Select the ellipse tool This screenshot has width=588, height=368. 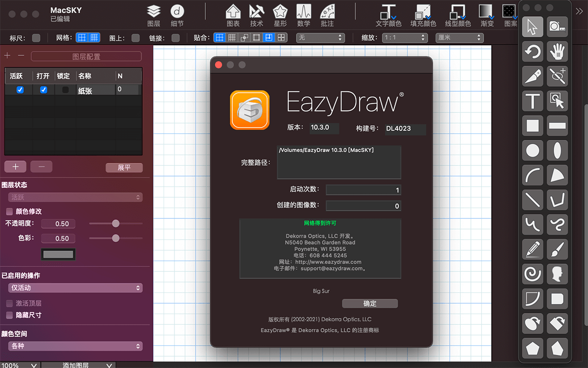[557, 150]
